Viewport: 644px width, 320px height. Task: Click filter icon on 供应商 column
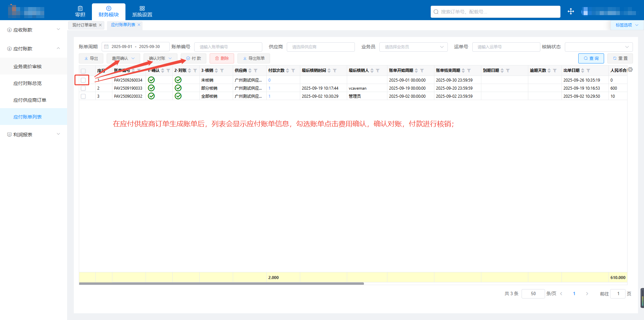point(256,71)
